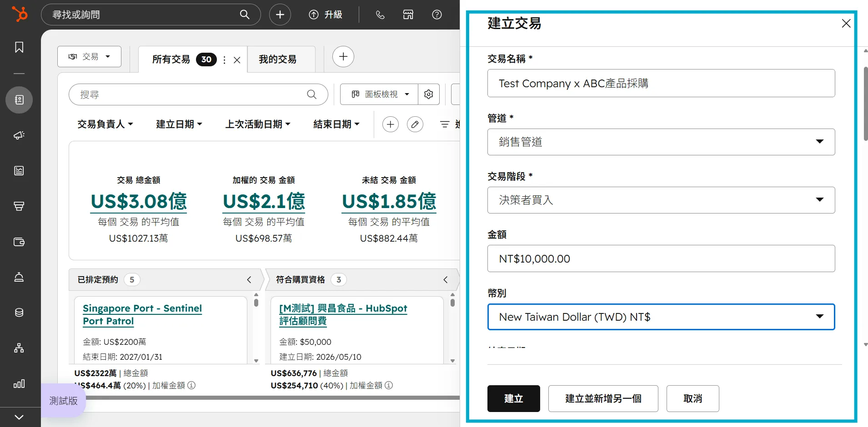The image size is (868, 427).
Task: Click the HubSpot sprocket logo
Action: 19,14
